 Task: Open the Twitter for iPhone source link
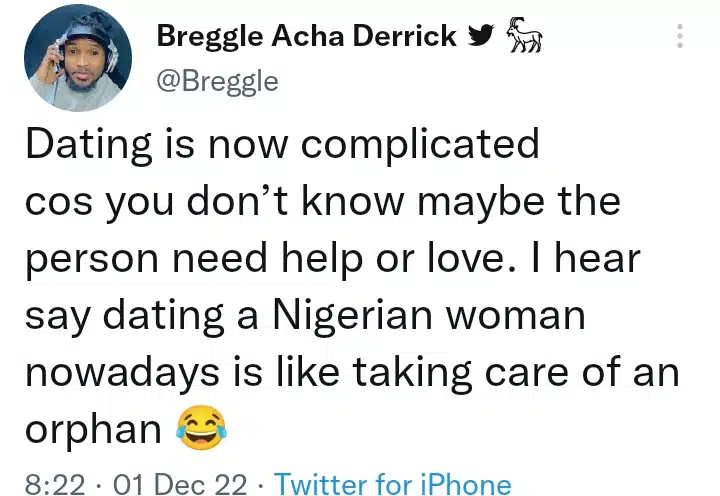(393, 484)
